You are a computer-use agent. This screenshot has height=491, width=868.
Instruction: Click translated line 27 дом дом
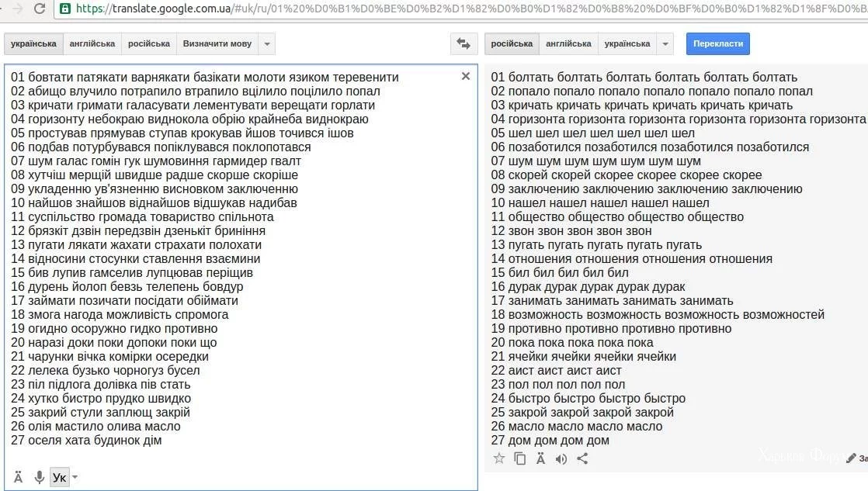pyautogui.click(x=550, y=440)
